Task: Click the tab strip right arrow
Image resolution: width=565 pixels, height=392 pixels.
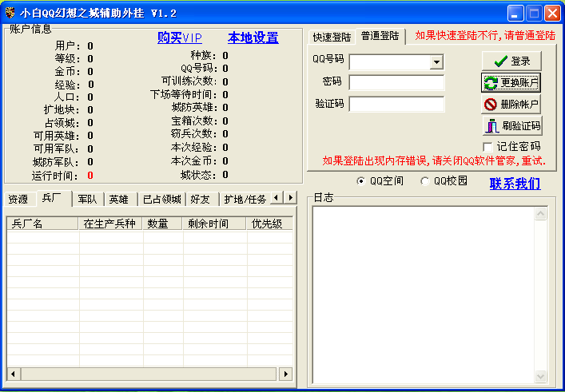Action: [290, 197]
